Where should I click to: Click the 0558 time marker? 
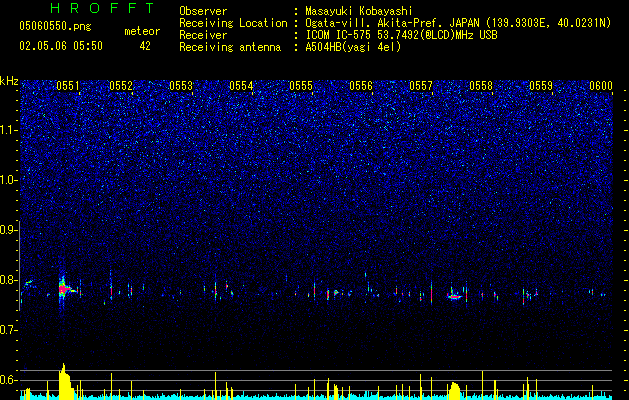tap(481, 86)
